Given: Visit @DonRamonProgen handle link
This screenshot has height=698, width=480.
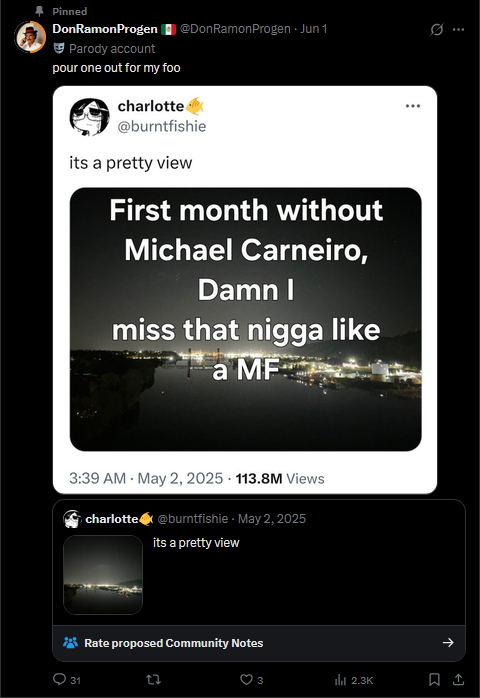Looking at the screenshot, I should 235,29.
